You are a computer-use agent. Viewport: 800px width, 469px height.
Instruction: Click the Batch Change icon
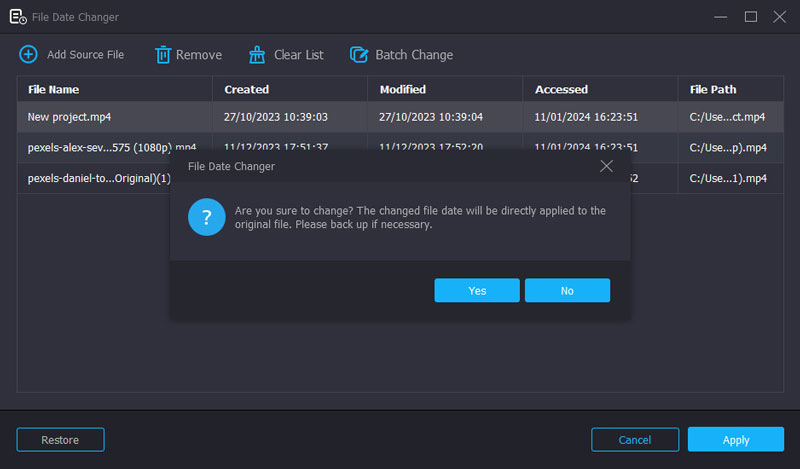[359, 55]
